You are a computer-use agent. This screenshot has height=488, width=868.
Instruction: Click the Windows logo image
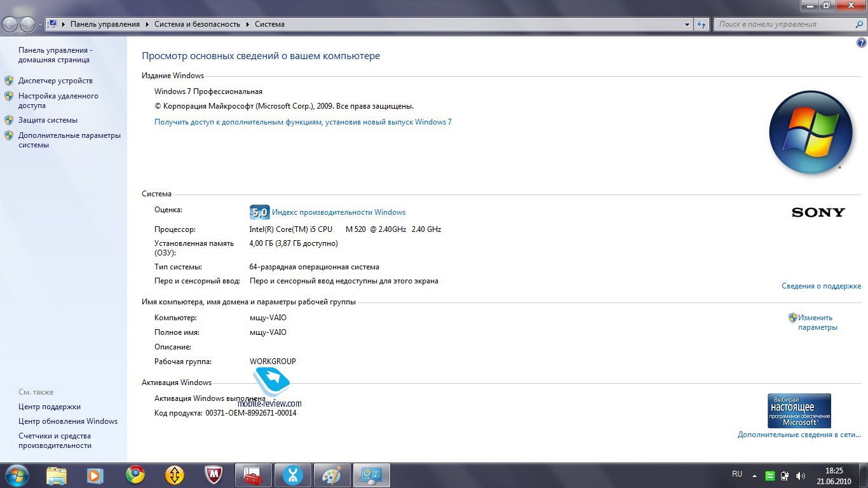(810, 133)
